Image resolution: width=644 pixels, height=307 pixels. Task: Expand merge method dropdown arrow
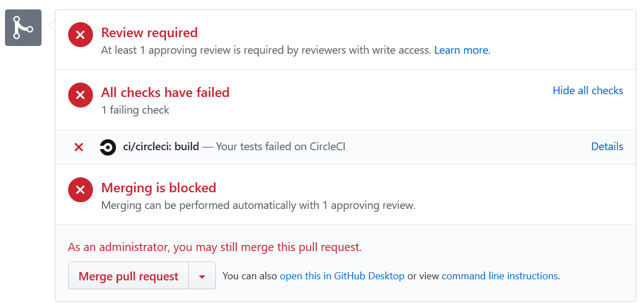click(x=202, y=277)
